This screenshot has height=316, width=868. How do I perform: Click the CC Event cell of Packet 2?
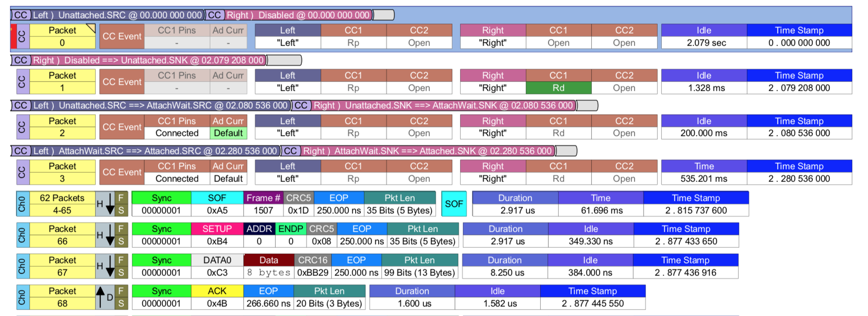122,127
